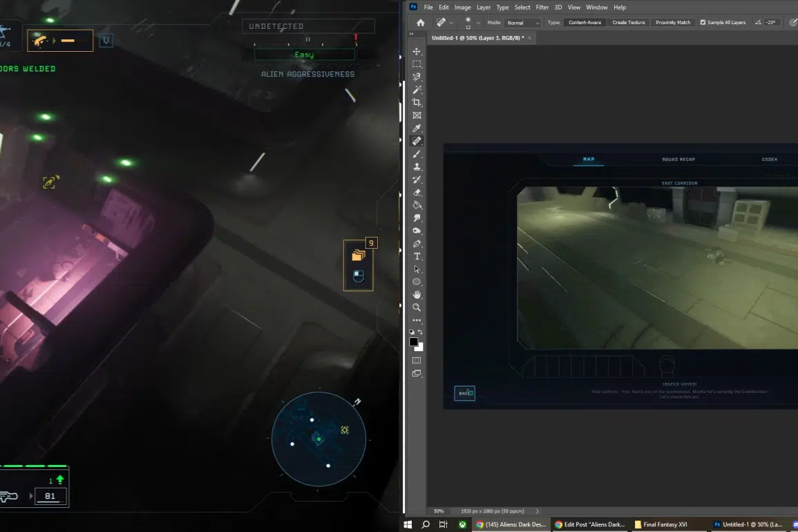Image resolution: width=798 pixels, height=532 pixels.
Task: Click the brush angle field showing -23°
Action: [771, 22]
